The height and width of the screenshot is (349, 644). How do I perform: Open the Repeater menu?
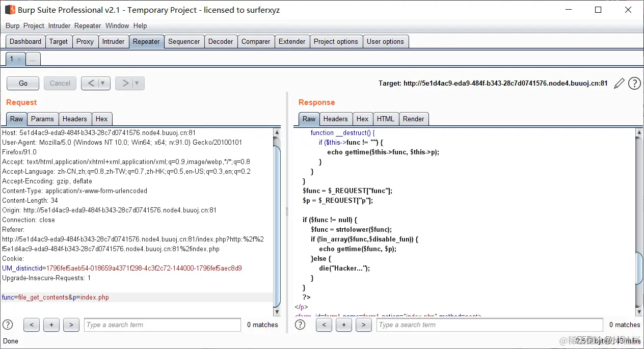coord(88,25)
